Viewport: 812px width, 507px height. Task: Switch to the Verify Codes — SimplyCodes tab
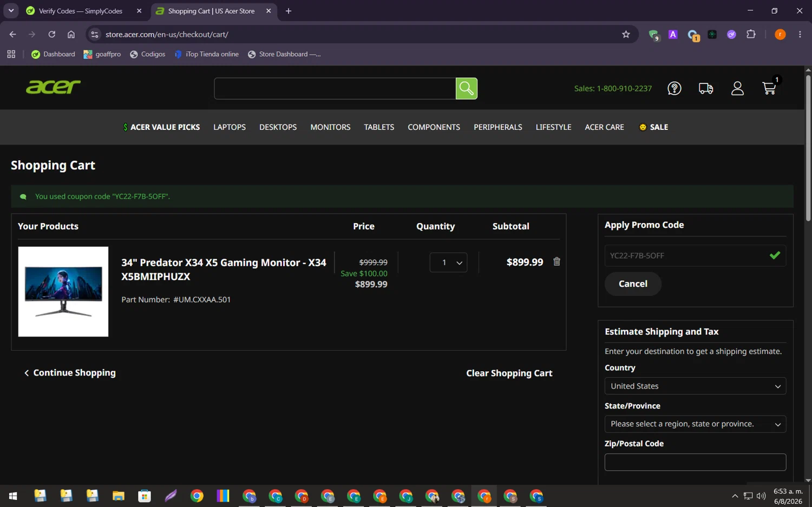tap(81, 11)
